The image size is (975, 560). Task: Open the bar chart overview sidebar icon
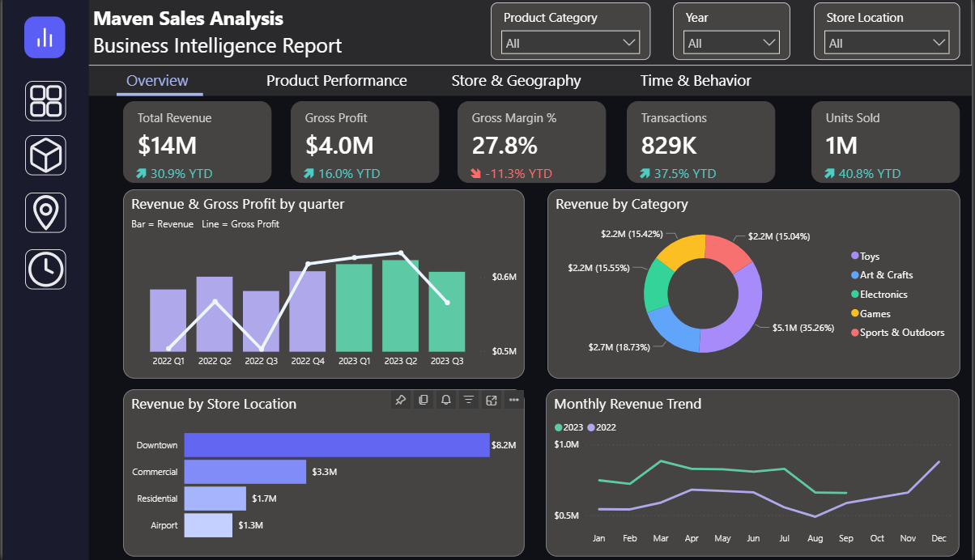point(45,37)
